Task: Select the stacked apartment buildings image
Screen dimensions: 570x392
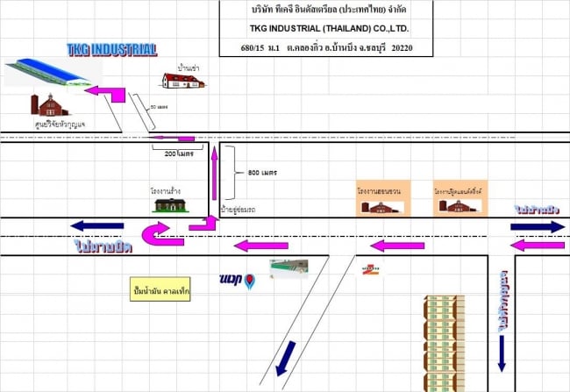Action: tap(443, 344)
